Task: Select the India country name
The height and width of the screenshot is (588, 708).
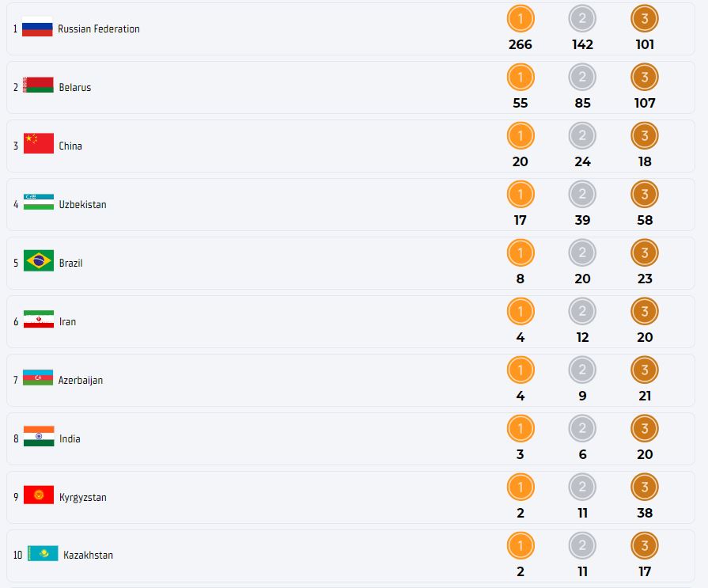Action: (x=70, y=439)
